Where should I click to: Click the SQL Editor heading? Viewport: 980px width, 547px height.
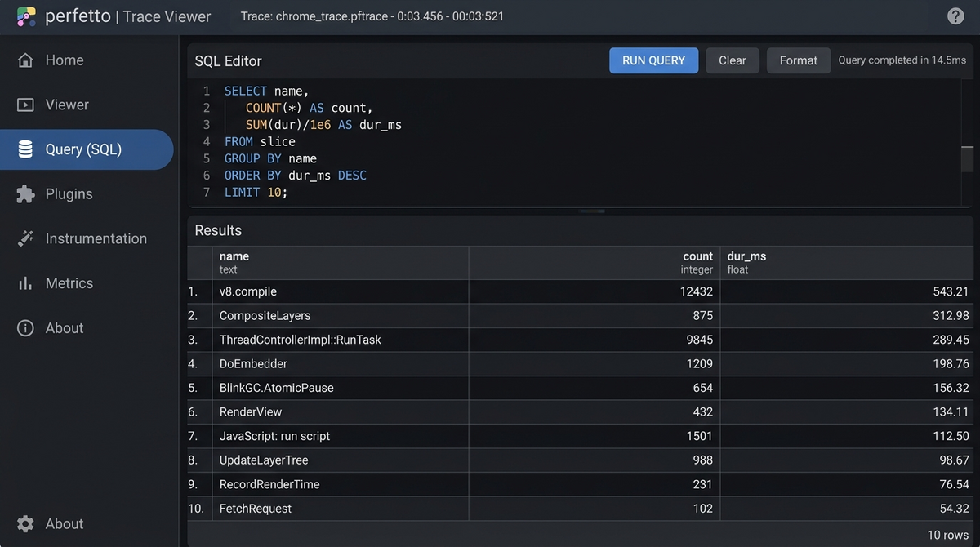coord(228,61)
